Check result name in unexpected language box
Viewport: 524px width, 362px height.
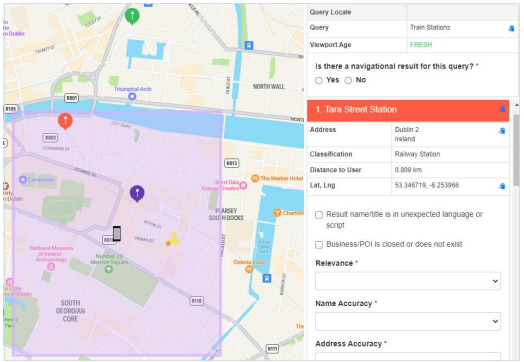click(x=319, y=215)
